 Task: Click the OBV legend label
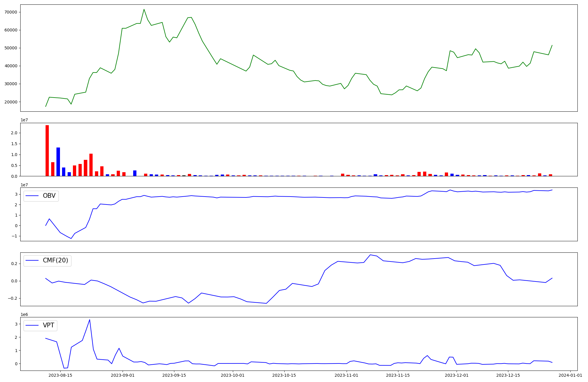(49, 196)
